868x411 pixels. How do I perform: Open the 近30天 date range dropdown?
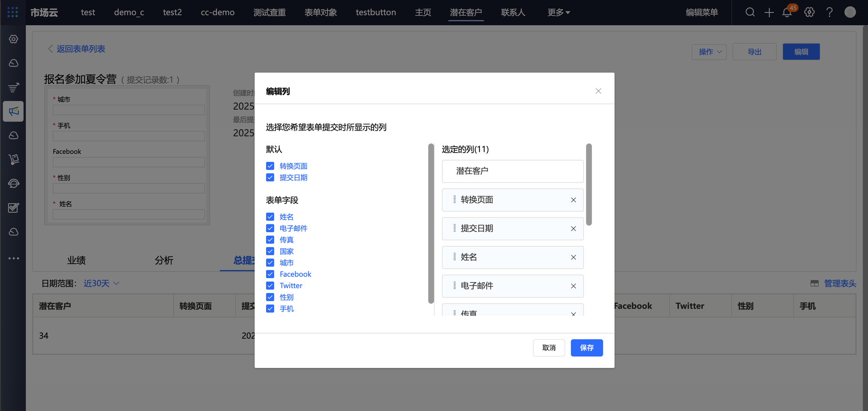pos(101,283)
